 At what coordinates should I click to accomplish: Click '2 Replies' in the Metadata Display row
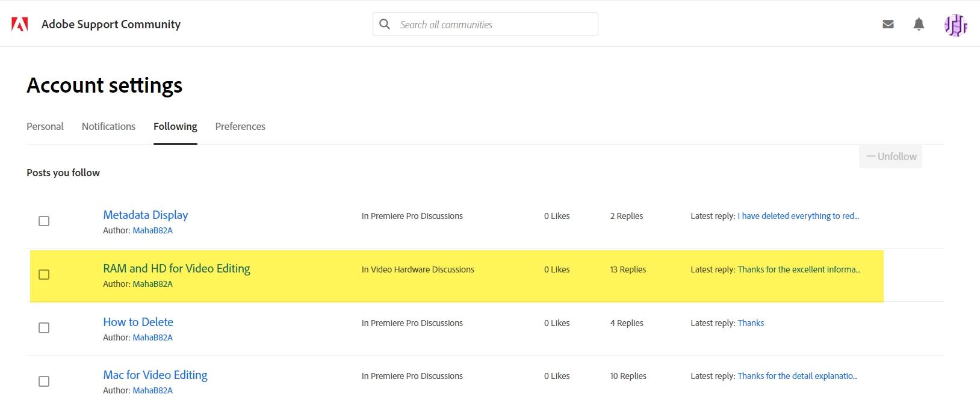pos(627,216)
